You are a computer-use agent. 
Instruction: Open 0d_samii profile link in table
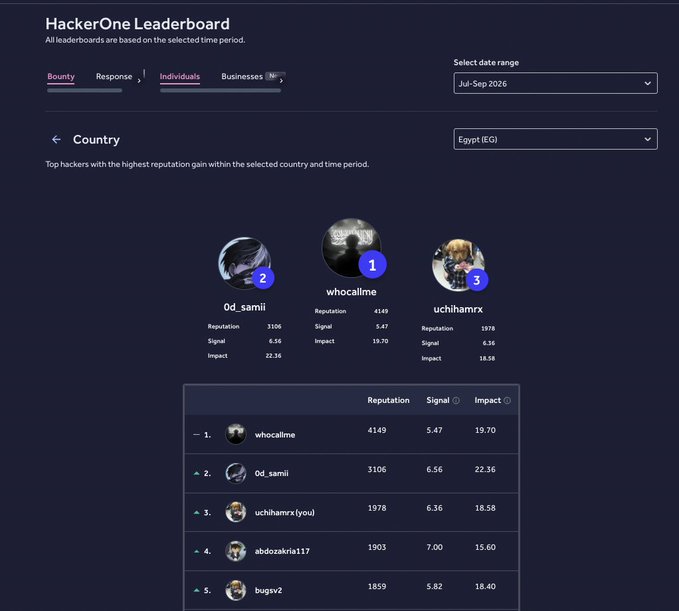tap(272, 473)
